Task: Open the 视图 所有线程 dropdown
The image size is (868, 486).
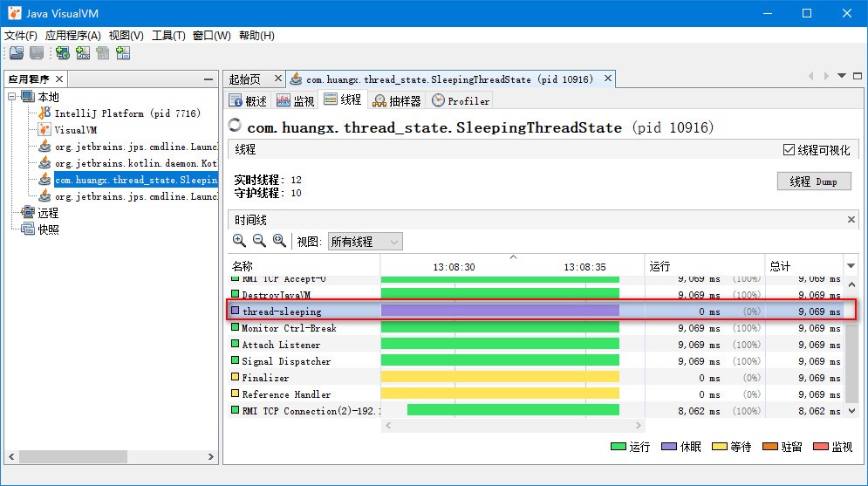Action: (x=366, y=242)
